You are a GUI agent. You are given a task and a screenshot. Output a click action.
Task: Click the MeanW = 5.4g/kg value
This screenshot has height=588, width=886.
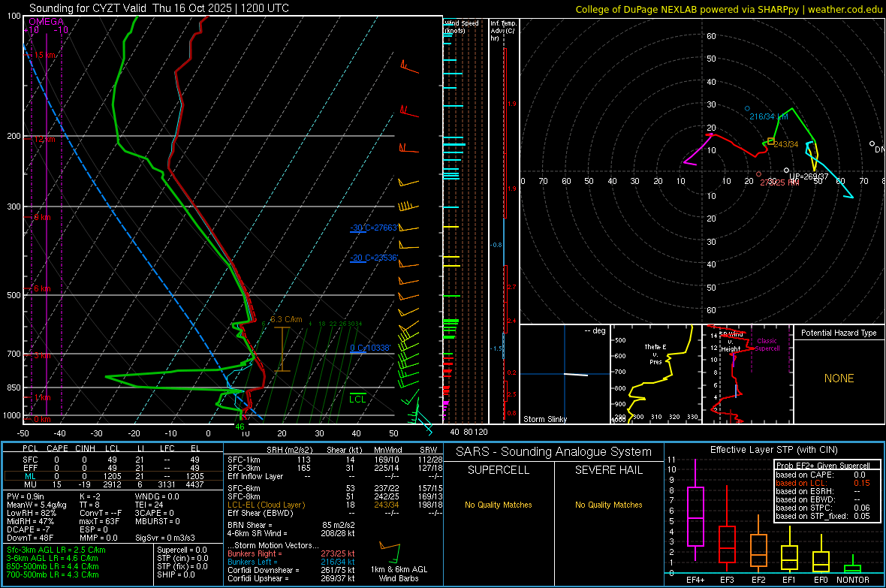[36, 505]
